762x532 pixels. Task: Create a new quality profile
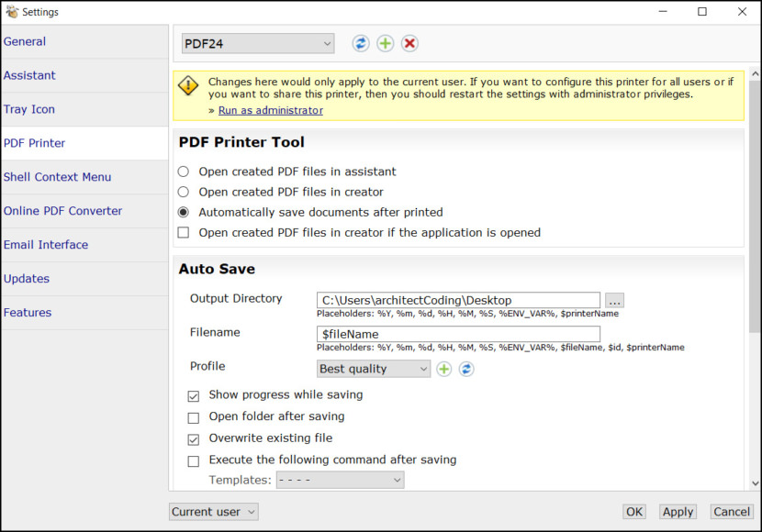tap(444, 368)
